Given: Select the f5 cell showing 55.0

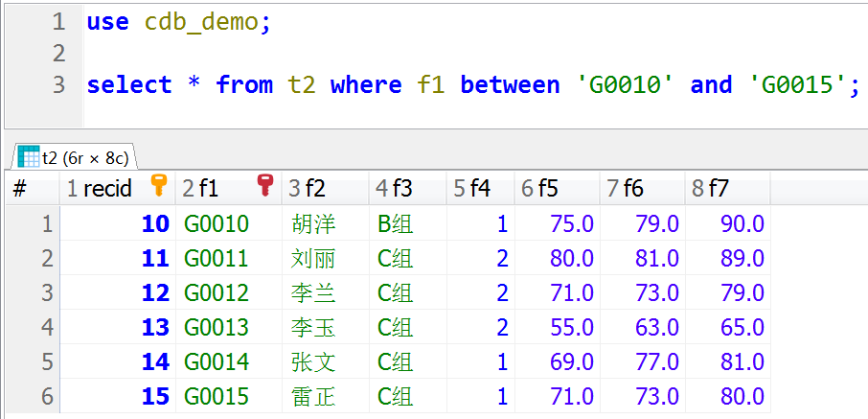Looking at the screenshot, I should (572, 328).
